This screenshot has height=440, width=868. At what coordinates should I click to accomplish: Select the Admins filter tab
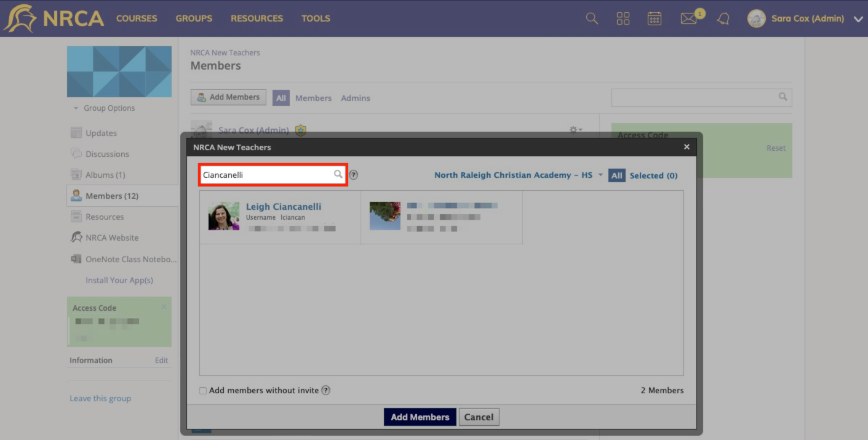coord(356,98)
